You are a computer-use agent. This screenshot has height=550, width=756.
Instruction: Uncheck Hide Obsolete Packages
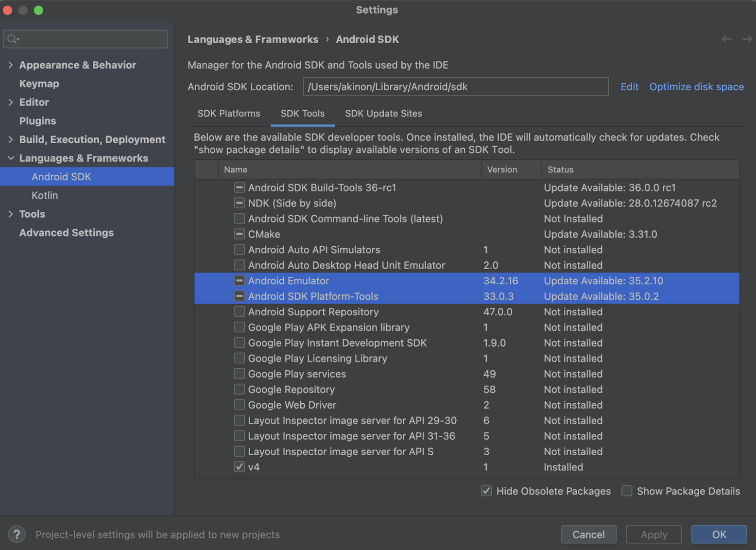tap(486, 491)
